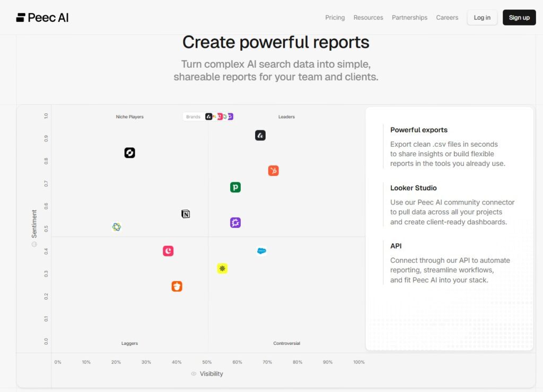This screenshot has height=392, width=543.
Task: Click the orange acorn brand marker
Action: pos(177,287)
